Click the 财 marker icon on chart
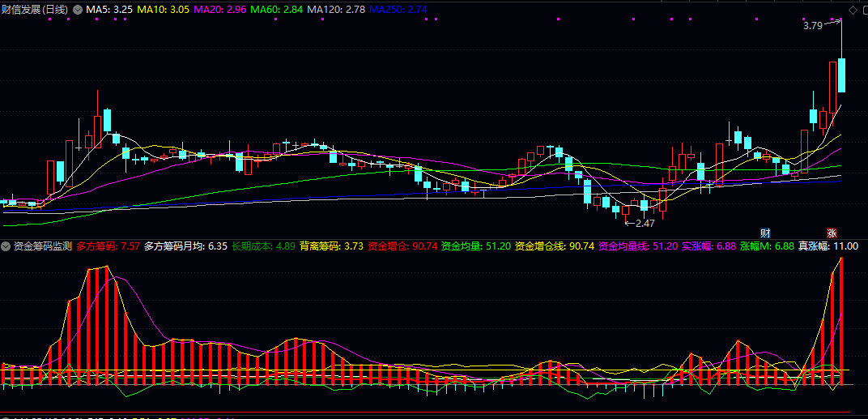This screenshot has height=419, width=868. point(765,232)
